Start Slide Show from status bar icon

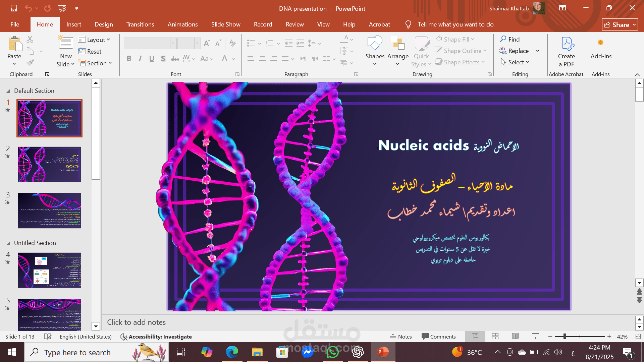(535, 336)
